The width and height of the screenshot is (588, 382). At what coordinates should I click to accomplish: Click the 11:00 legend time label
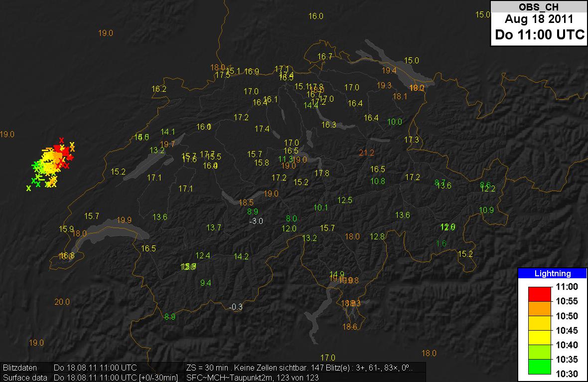pyautogui.click(x=567, y=287)
